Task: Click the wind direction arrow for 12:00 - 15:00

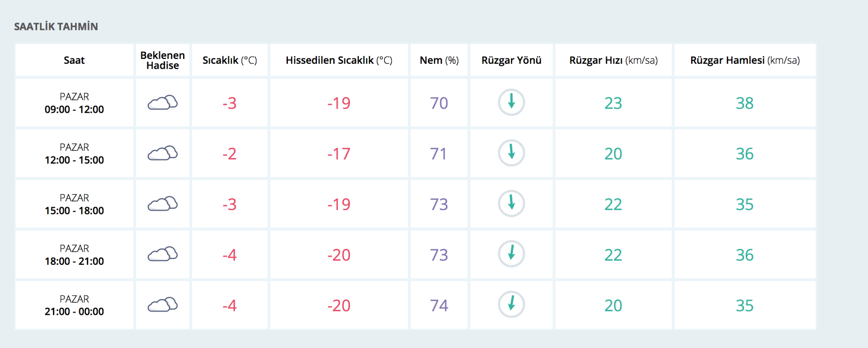Action: [511, 153]
